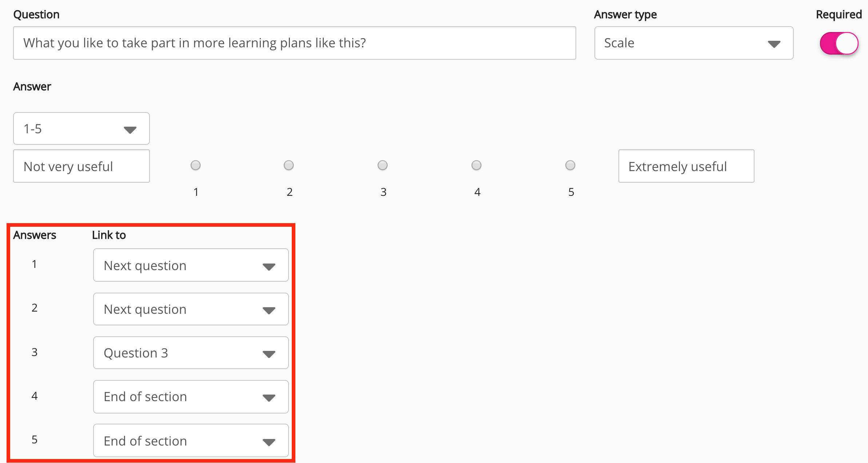Select radio button for scale value 1
Image resolution: width=868 pixels, height=463 pixels.
tap(196, 165)
